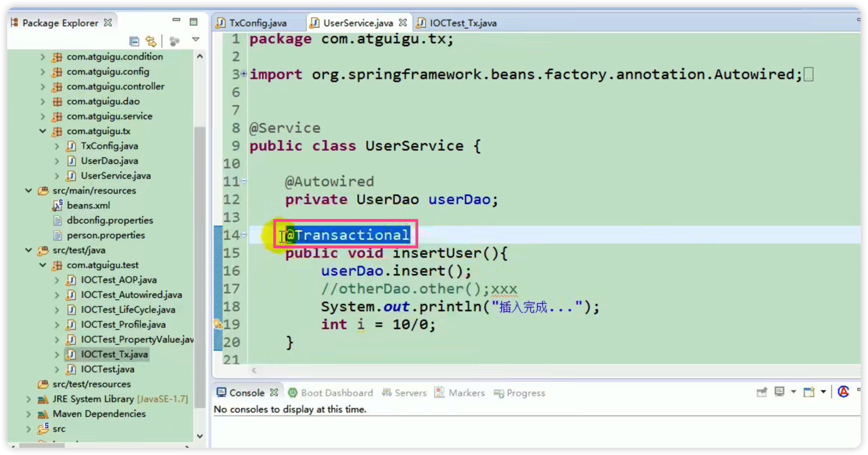Click the userDao field name on line 12
The height and width of the screenshot is (455, 868).
459,199
